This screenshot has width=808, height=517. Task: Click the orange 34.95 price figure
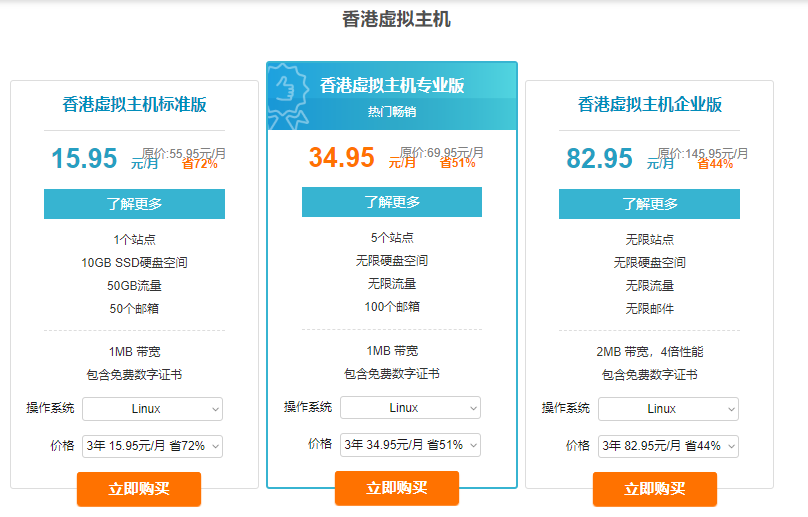tap(342, 157)
